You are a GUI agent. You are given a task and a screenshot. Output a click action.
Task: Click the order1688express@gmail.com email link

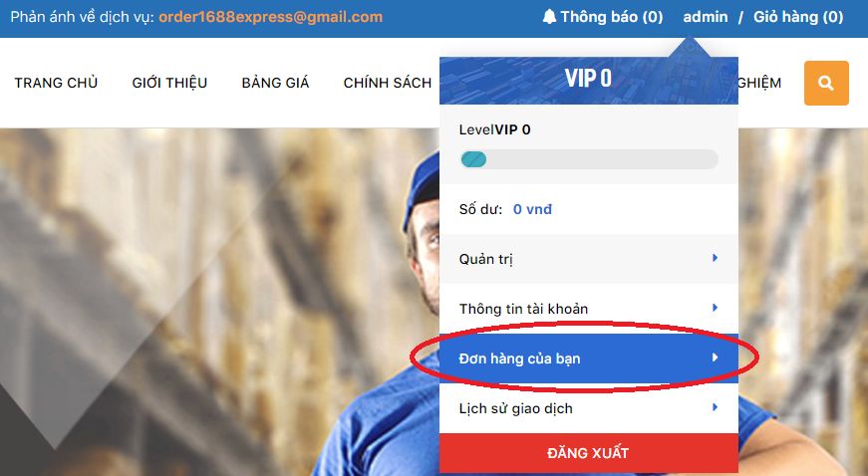coord(271,17)
